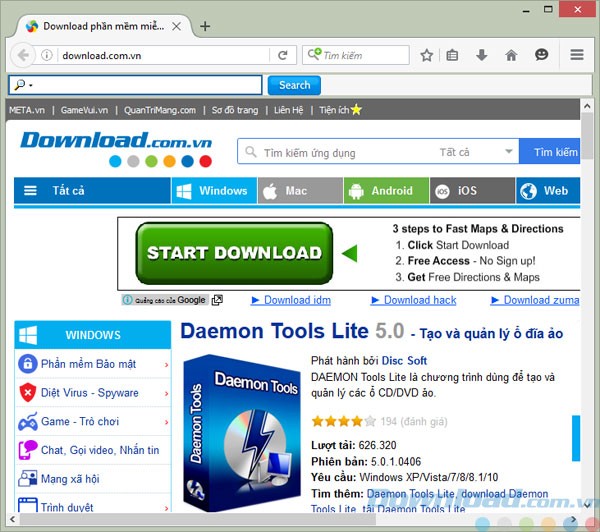
Task: Open the Liên Hệ link
Action: (x=288, y=110)
